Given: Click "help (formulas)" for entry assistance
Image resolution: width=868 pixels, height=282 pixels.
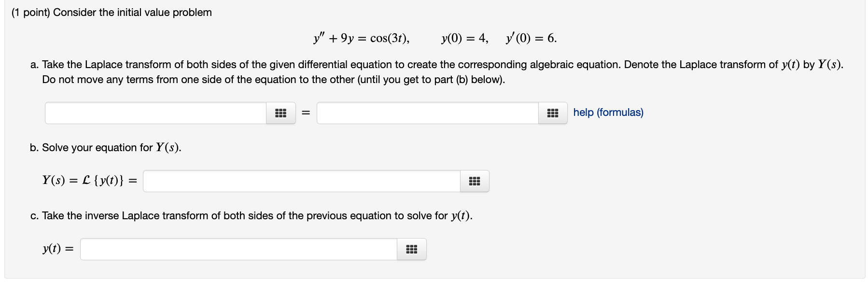Looking at the screenshot, I should click(608, 113).
